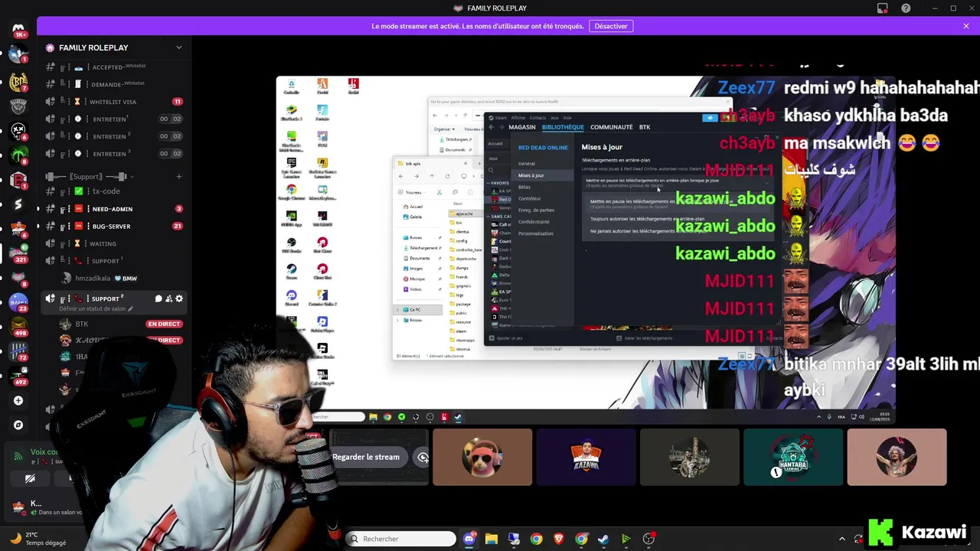Image resolution: width=980 pixels, height=551 pixels.
Task: Click the Regarder le stream button
Action: coord(366,457)
